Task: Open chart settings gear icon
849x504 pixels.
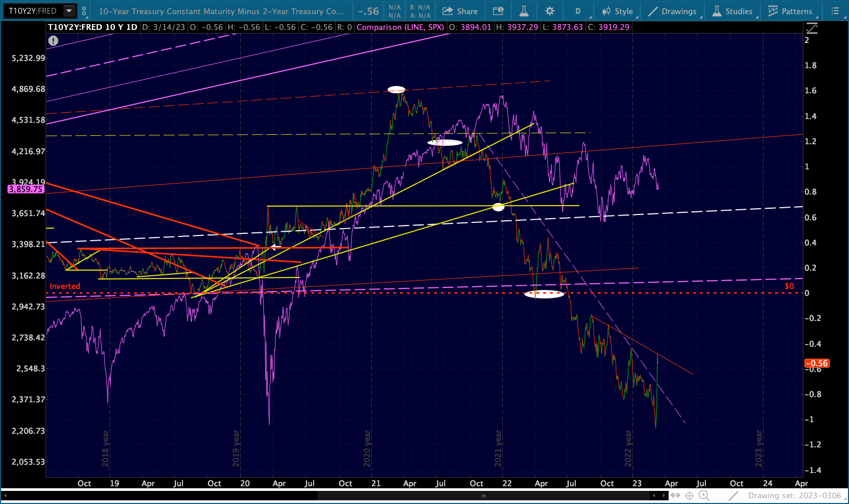Action: click(550, 11)
